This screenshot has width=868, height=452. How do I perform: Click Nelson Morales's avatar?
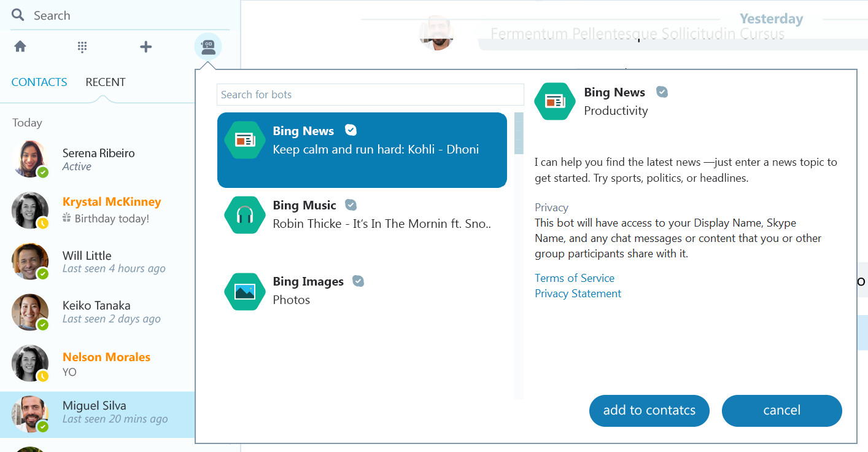click(x=30, y=364)
